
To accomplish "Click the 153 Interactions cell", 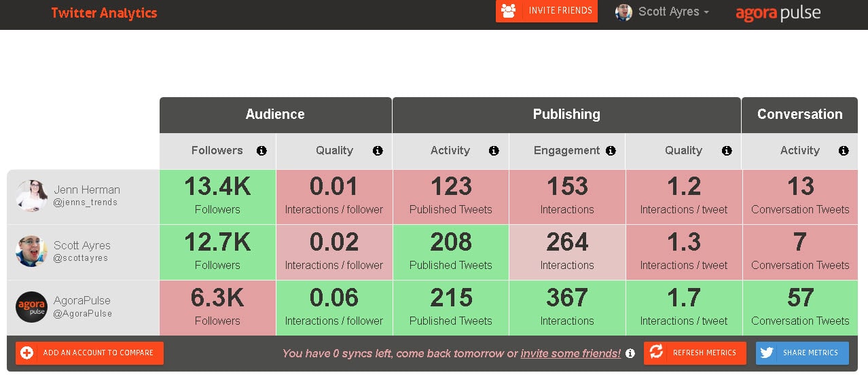I will (x=567, y=196).
